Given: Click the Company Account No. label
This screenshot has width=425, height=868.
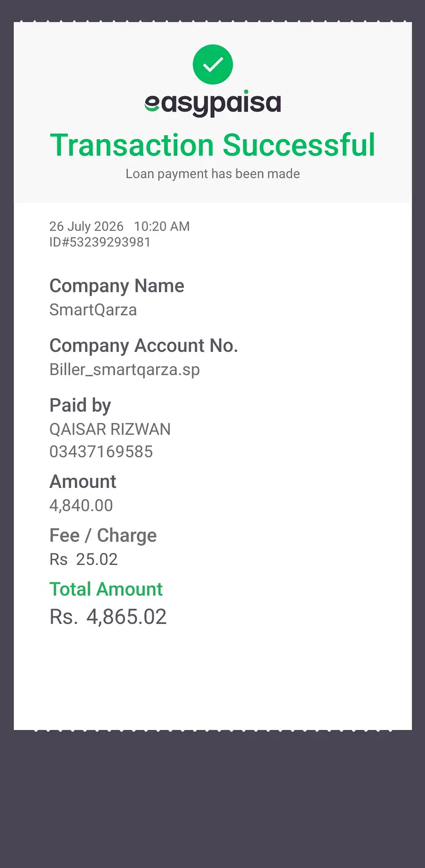Looking at the screenshot, I should point(143,346).
